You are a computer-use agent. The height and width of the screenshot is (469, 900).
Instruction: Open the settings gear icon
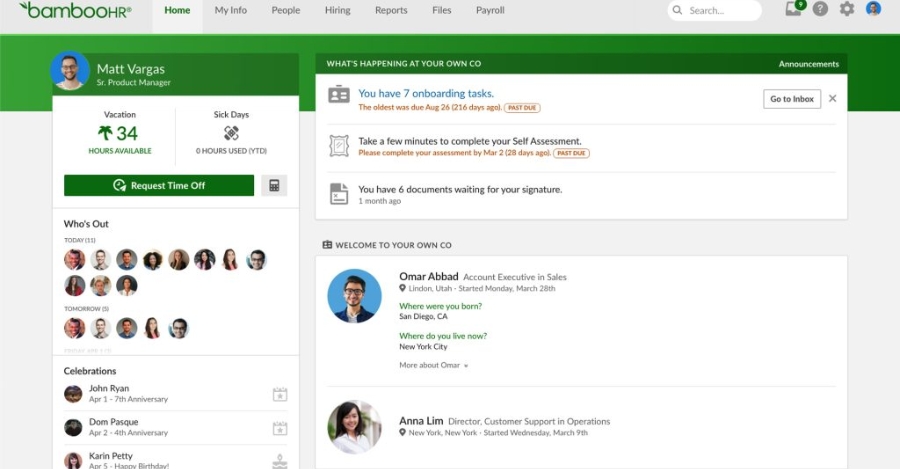click(847, 10)
